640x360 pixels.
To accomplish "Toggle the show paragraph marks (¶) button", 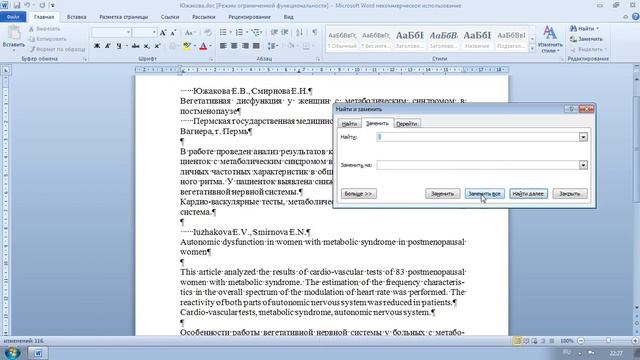I will pyautogui.click(x=314, y=32).
